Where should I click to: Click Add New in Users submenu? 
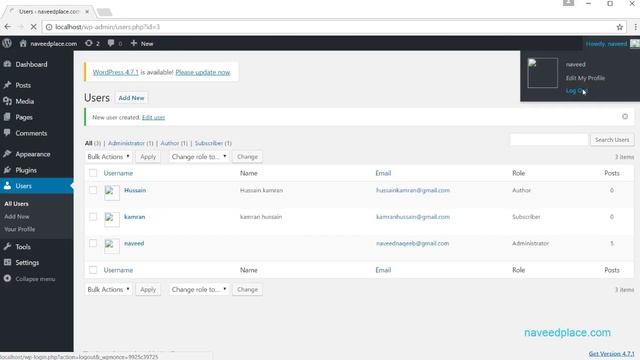17,216
